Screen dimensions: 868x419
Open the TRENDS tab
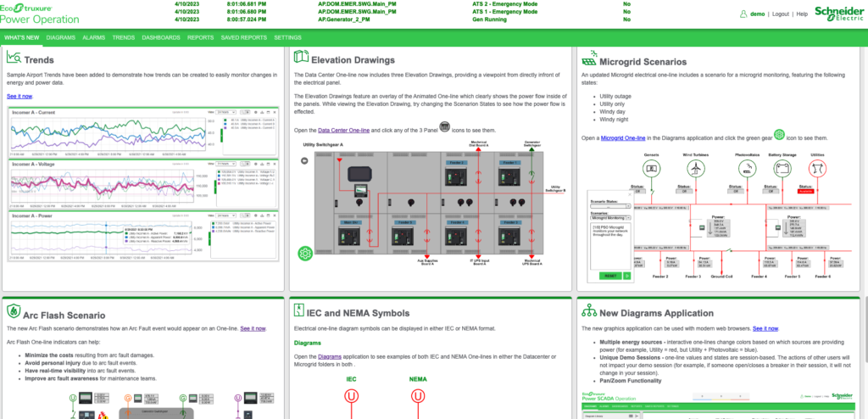pyautogui.click(x=124, y=37)
